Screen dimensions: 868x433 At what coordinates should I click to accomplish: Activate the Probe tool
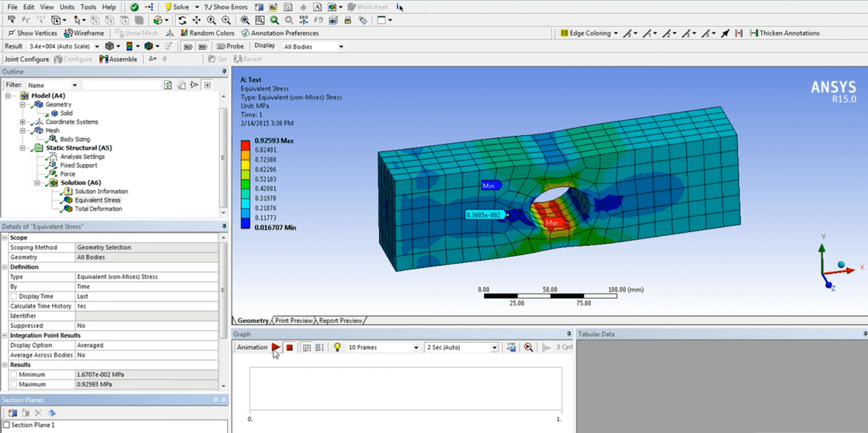230,46
